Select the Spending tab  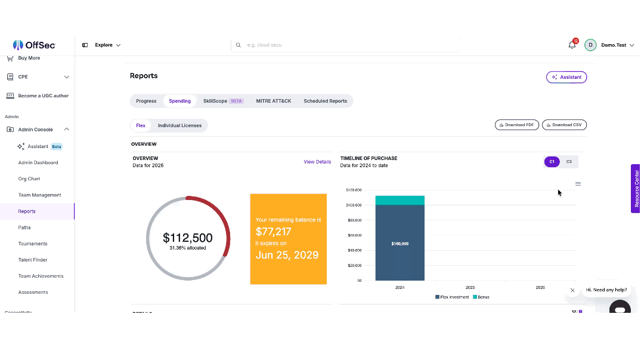[179, 101]
